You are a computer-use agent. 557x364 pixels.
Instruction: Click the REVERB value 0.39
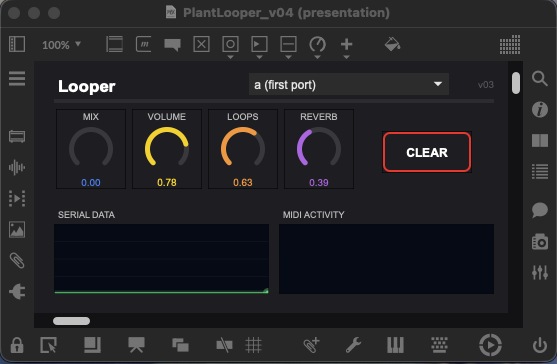(x=319, y=183)
